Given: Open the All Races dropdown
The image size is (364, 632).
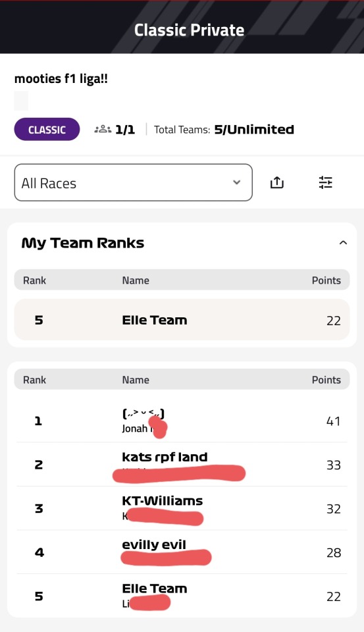Looking at the screenshot, I should [134, 182].
